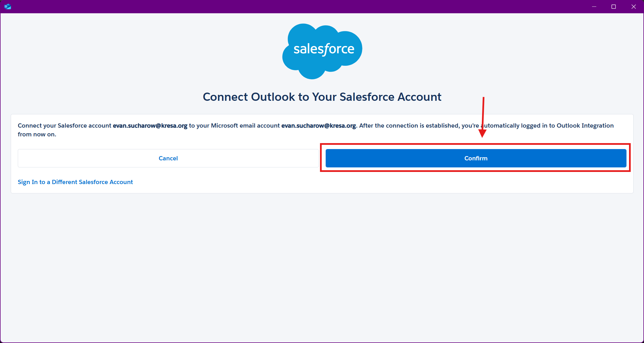Sign In to a Different Salesforce Account
This screenshot has width=644, height=343.
(x=75, y=182)
